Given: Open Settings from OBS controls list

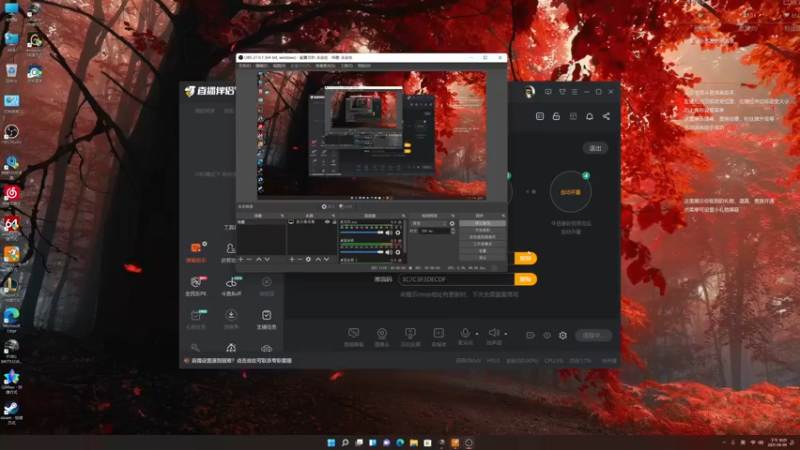Looking at the screenshot, I should pos(482,251).
